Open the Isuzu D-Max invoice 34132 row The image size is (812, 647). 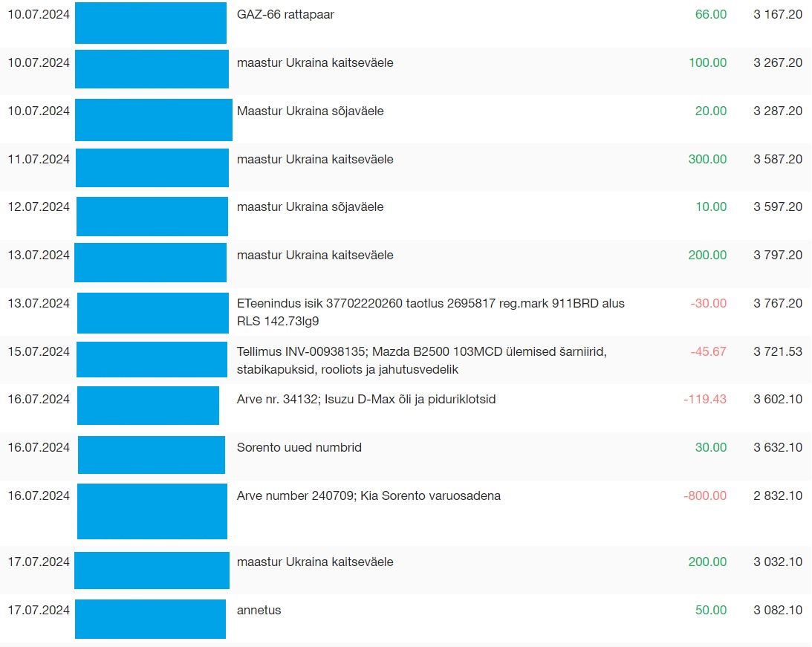[x=366, y=400]
